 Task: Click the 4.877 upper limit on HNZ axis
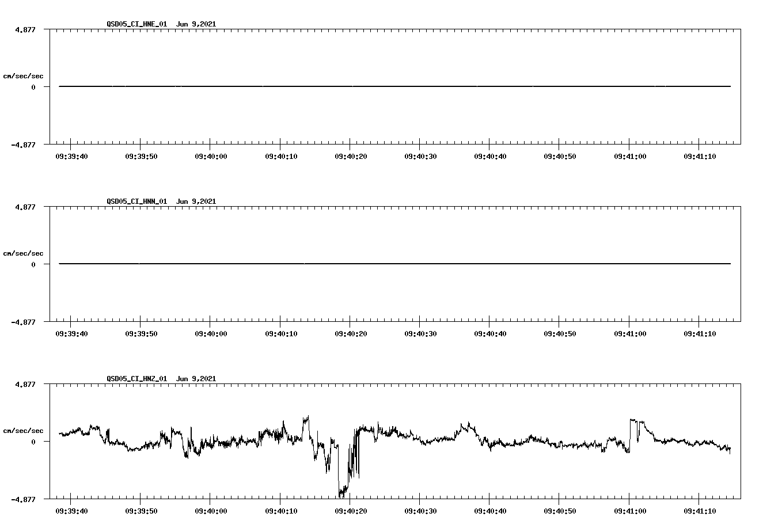[25, 384]
